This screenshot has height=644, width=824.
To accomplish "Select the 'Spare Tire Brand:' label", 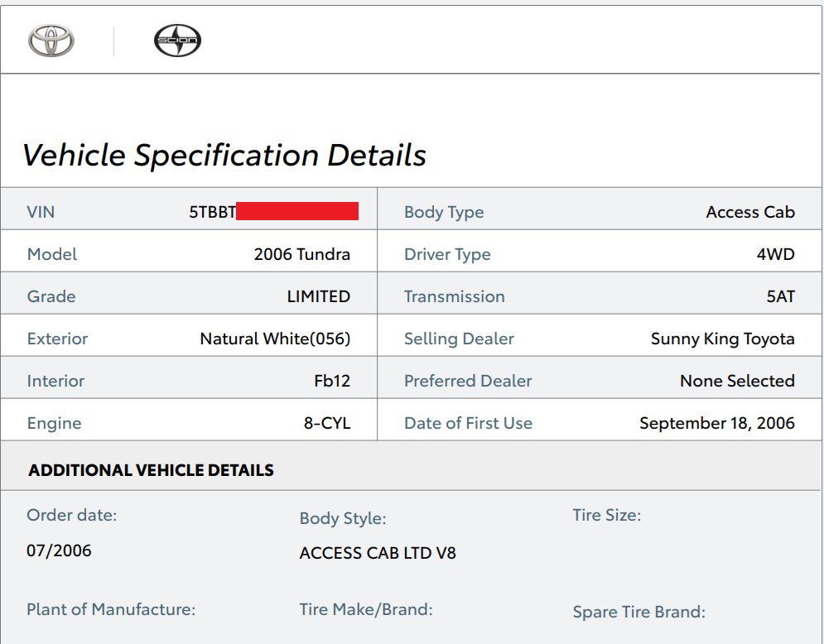I will pyautogui.click(x=639, y=612).
